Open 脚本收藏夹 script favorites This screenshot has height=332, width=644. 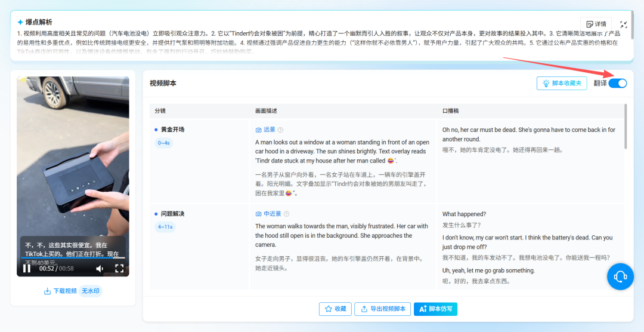562,83
